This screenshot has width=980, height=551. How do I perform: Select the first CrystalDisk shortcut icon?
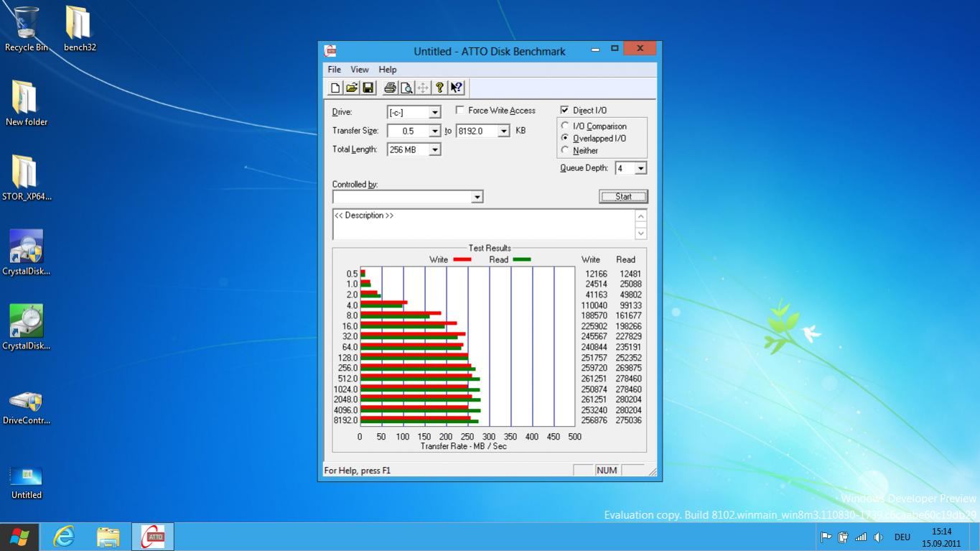pos(27,252)
